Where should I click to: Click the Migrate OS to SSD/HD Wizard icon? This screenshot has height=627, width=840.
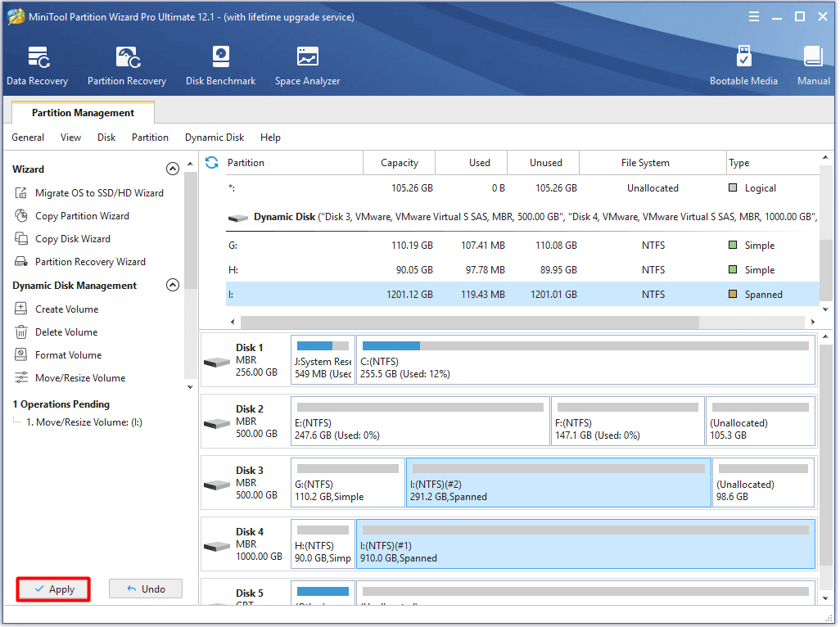21,192
